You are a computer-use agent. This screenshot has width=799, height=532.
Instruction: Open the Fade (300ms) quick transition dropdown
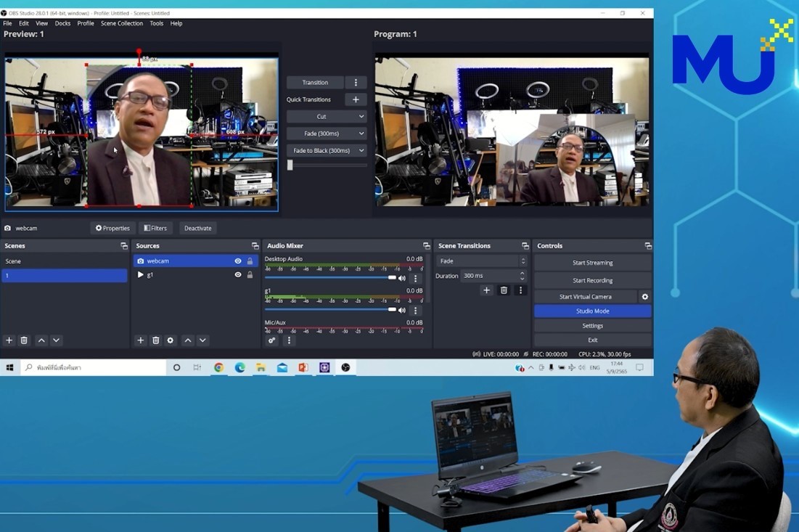pyautogui.click(x=327, y=134)
